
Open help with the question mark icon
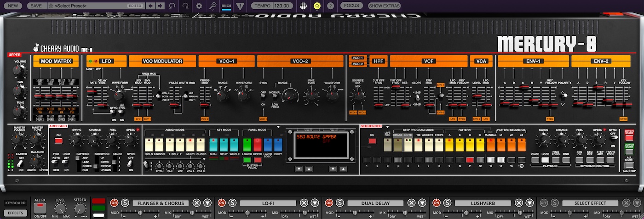click(330, 6)
